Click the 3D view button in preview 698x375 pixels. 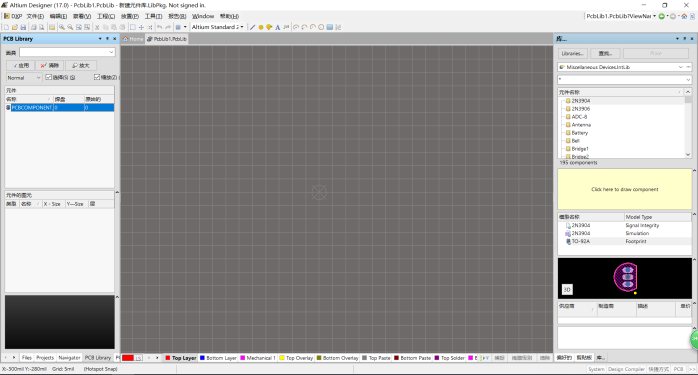pos(567,289)
